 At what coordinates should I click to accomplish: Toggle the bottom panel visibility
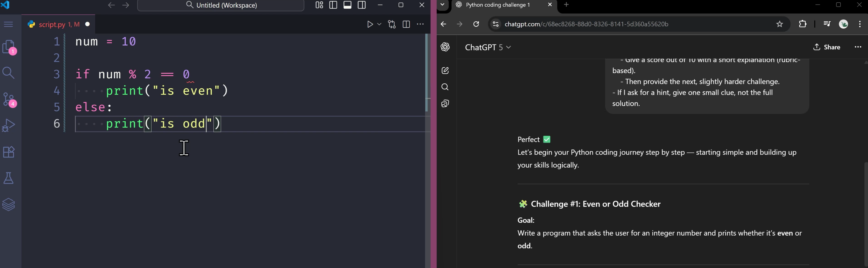[x=347, y=5]
